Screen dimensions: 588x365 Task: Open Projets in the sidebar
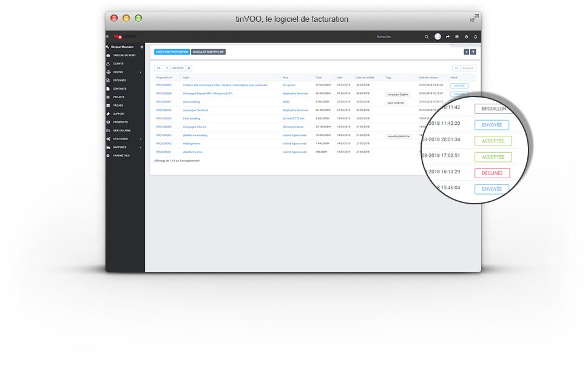(x=118, y=97)
